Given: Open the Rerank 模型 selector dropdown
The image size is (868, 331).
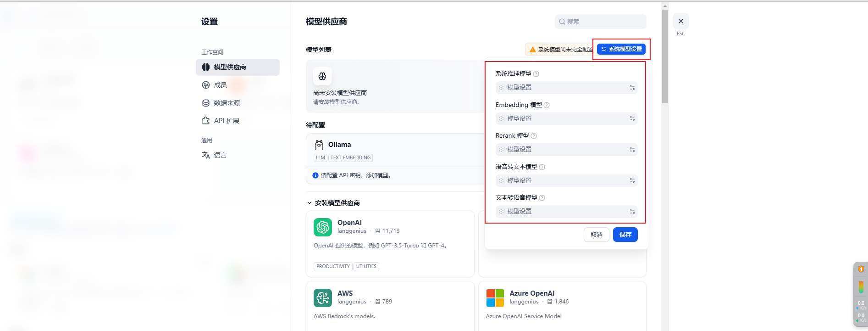Looking at the screenshot, I should [567, 150].
